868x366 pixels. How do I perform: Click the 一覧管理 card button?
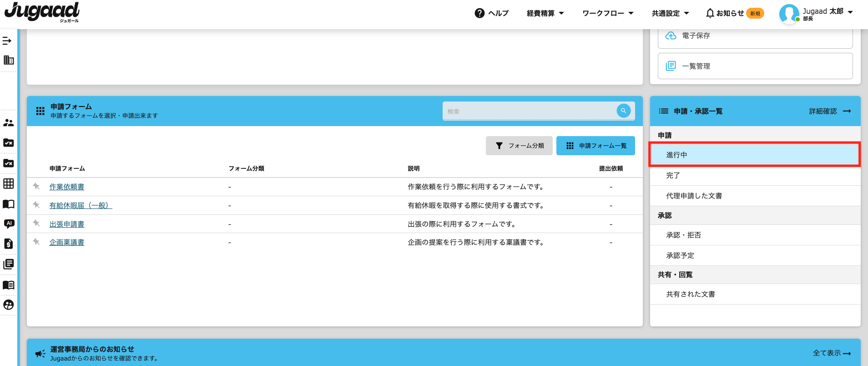[755, 66]
